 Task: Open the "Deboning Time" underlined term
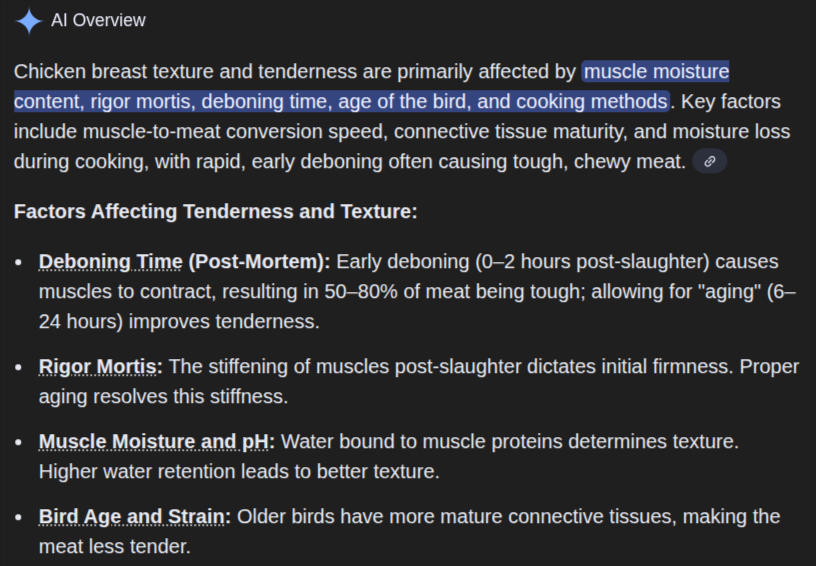(111, 261)
